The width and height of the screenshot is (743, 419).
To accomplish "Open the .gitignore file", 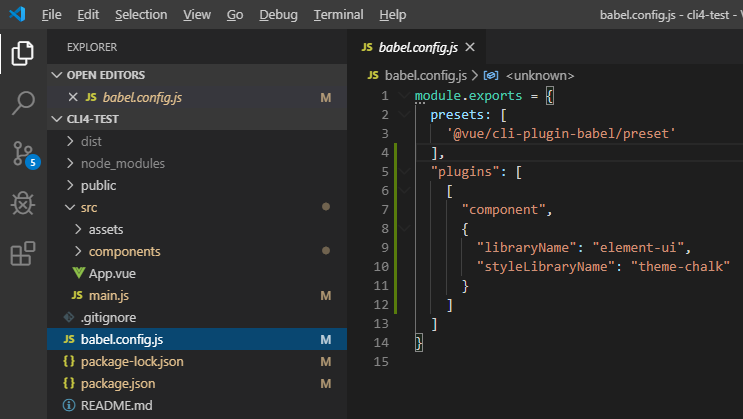I will coord(197,318).
